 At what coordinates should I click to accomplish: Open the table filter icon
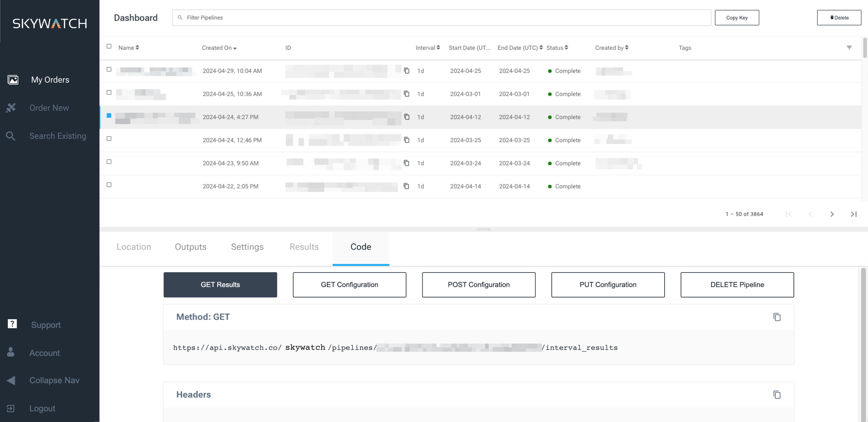pos(849,48)
